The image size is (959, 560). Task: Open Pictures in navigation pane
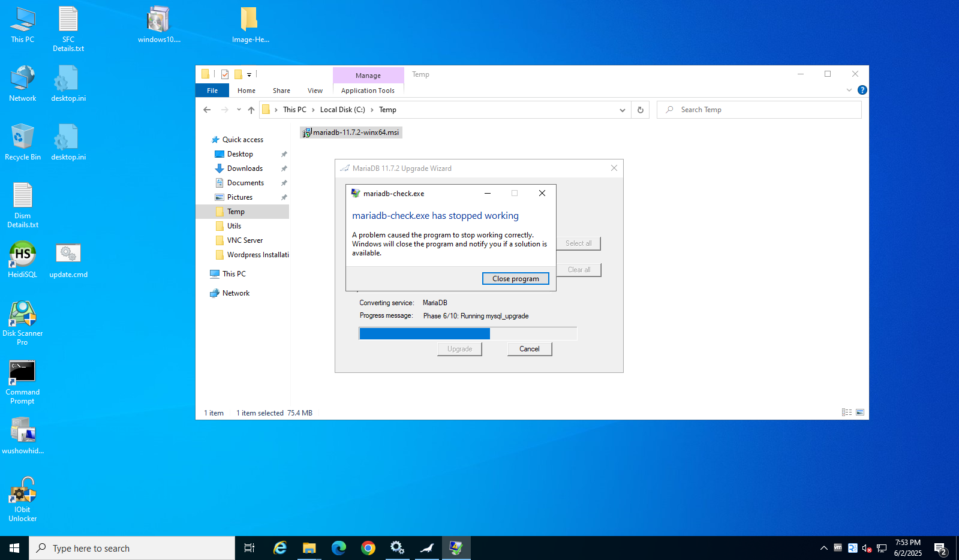(x=240, y=197)
